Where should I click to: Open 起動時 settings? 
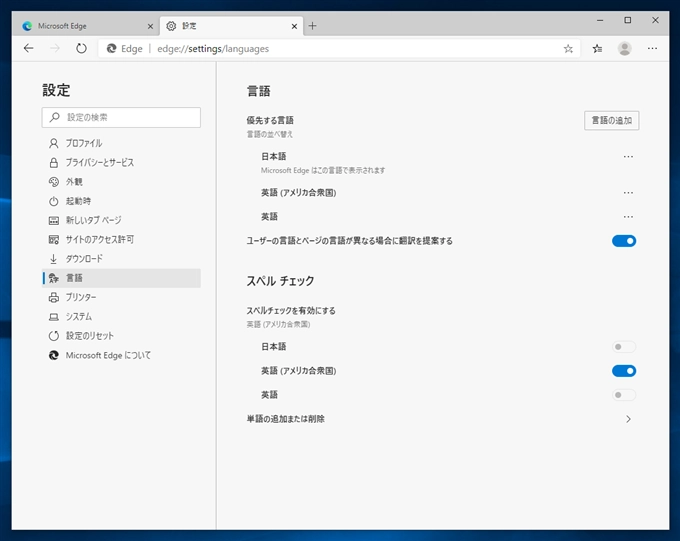pyautogui.click(x=121, y=201)
